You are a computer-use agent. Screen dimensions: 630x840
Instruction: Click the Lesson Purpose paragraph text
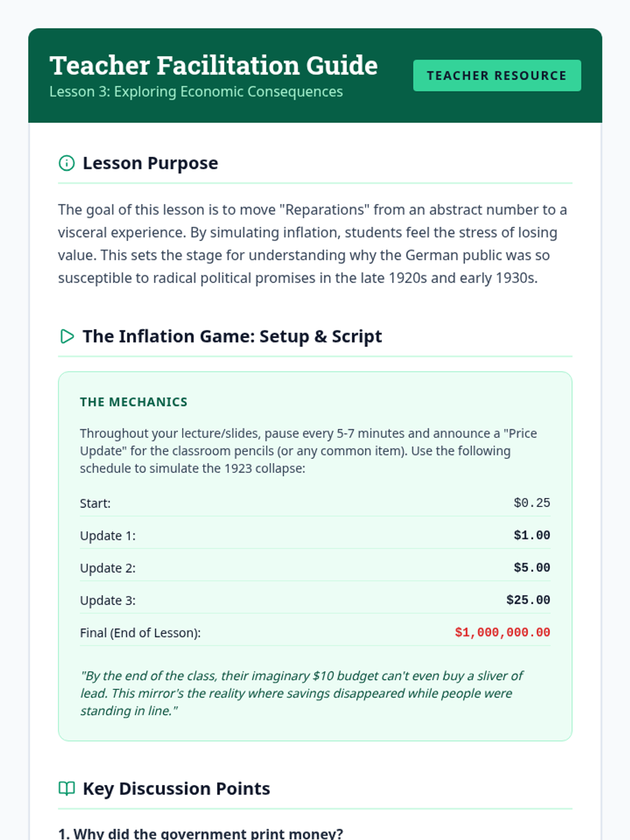312,244
